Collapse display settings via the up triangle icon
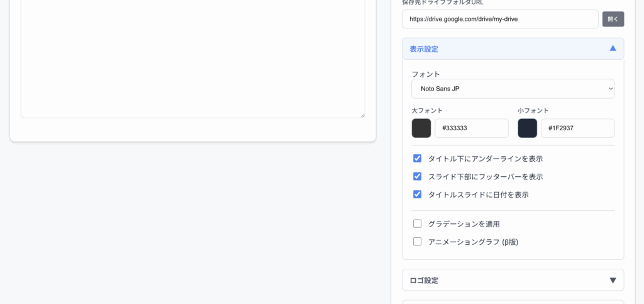The height and width of the screenshot is (304, 644). pyautogui.click(x=613, y=48)
